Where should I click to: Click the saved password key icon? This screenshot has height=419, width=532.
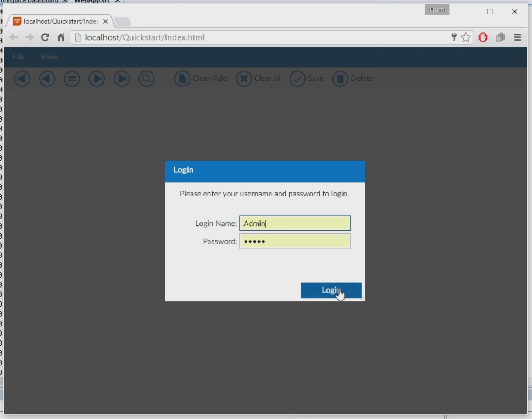(454, 37)
